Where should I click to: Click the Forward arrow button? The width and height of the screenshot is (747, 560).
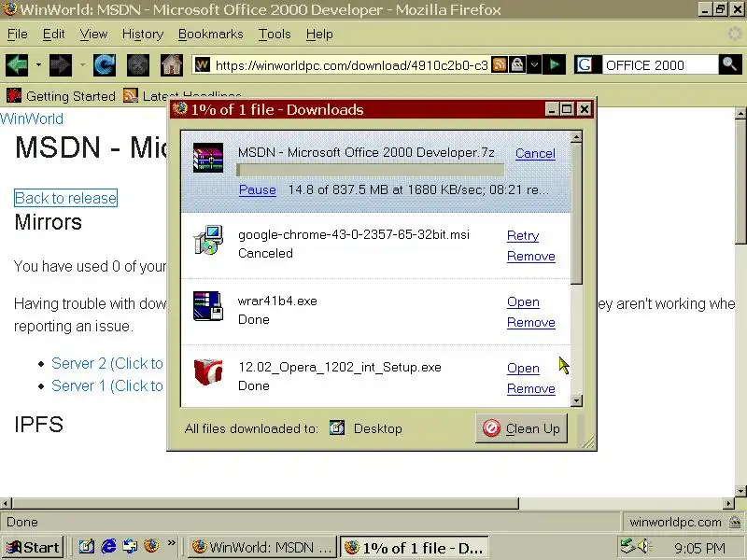click(x=61, y=64)
